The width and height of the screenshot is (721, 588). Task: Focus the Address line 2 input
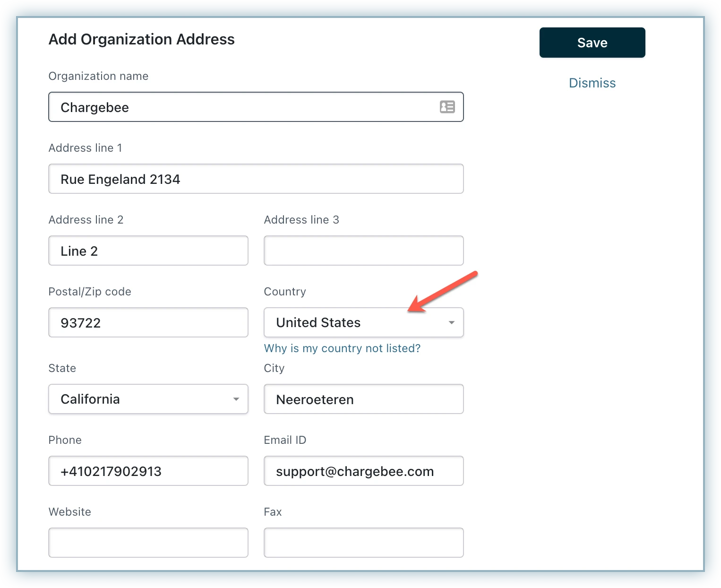(148, 251)
